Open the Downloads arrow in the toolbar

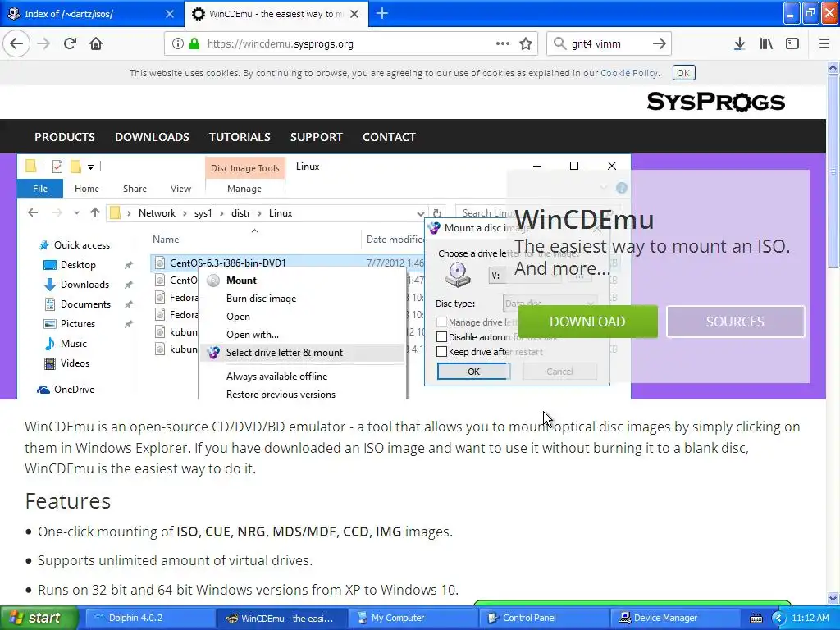(739, 44)
